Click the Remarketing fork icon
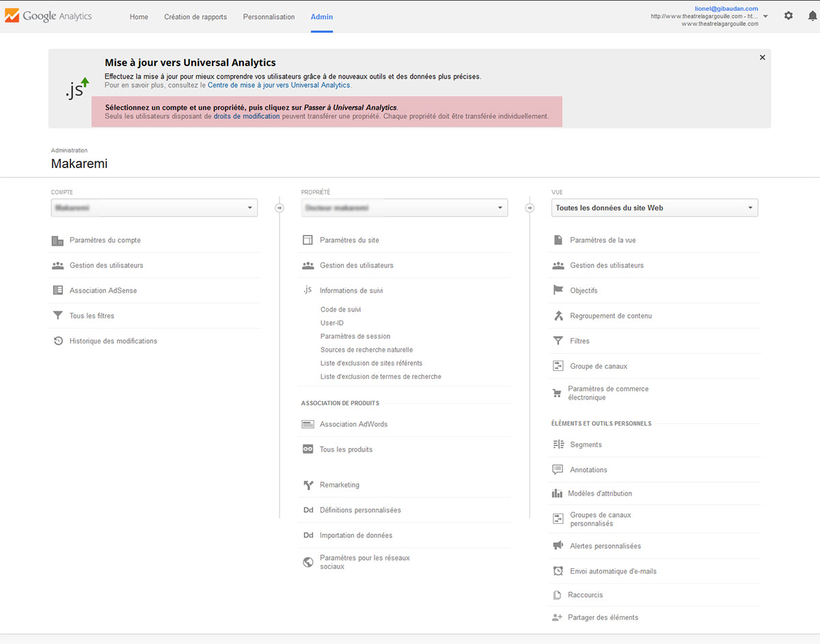820x644 pixels. (x=308, y=485)
